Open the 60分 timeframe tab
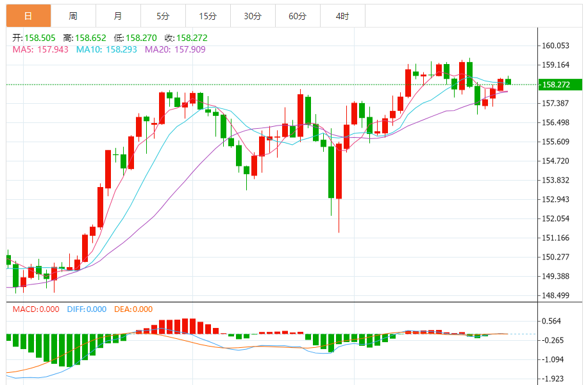 coord(298,16)
